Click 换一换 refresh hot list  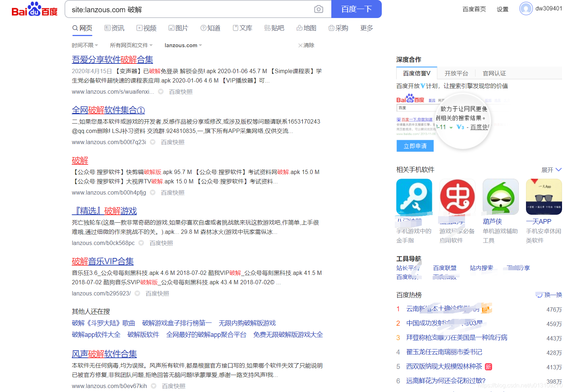click(x=549, y=295)
